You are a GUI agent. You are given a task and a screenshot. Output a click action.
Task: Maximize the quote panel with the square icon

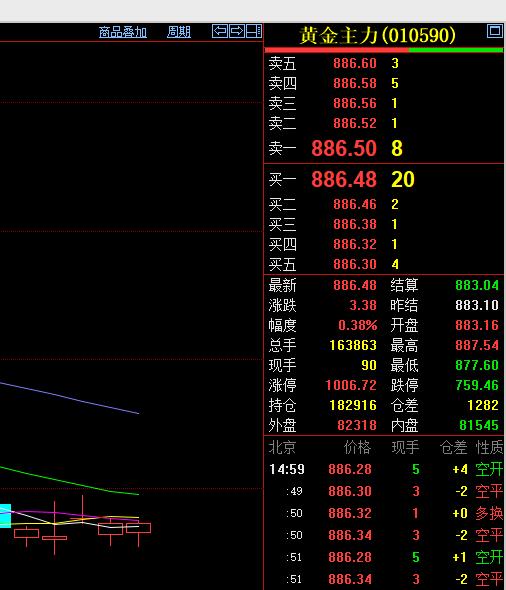coord(495,31)
